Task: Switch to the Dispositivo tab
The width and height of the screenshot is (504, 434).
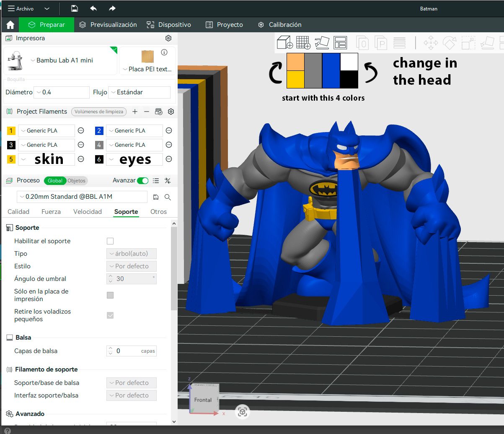Action: [169, 25]
